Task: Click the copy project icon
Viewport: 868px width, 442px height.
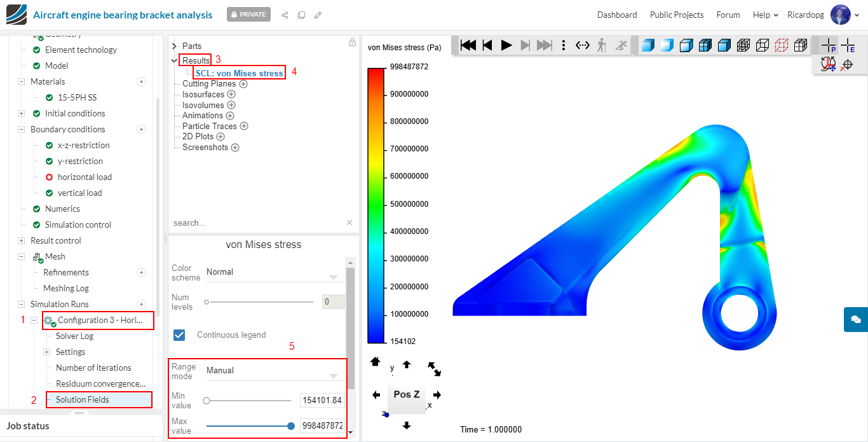Action: point(301,15)
